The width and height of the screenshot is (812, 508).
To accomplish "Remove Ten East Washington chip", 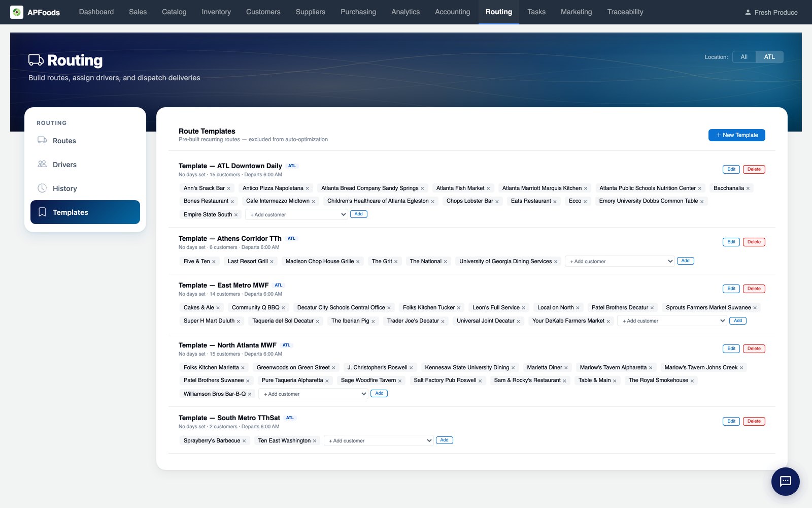I will pyautogui.click(x=315, y=441).
